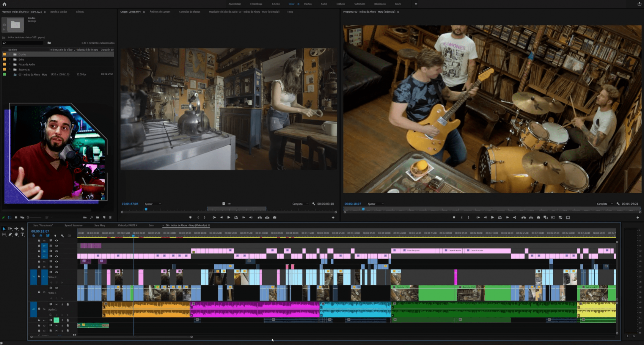
Task: Toggle timeline snap magnet icon
Action: tap(41, 236)
